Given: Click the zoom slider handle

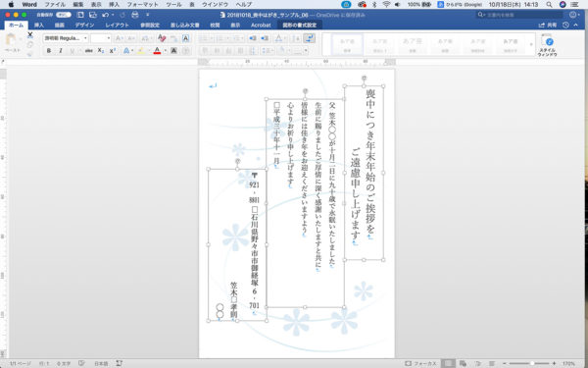Looking at the screenshot, I should coord(531,363).
